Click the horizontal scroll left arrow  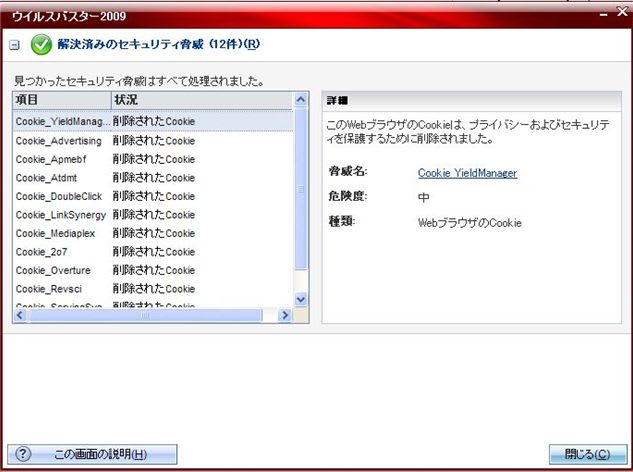click(20, 315)
